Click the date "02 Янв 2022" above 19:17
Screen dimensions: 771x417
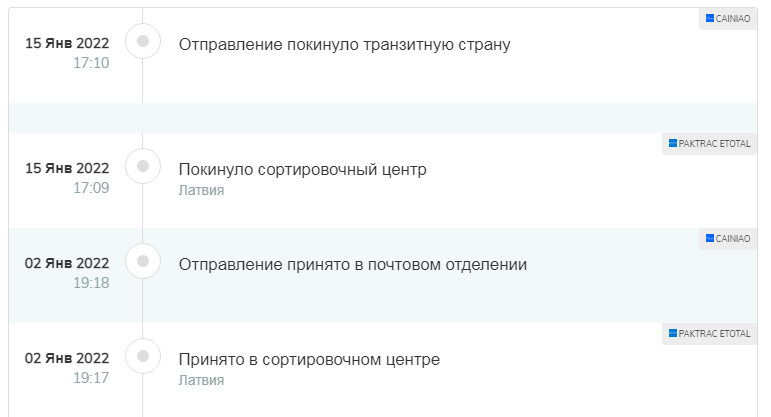[67, 358]
